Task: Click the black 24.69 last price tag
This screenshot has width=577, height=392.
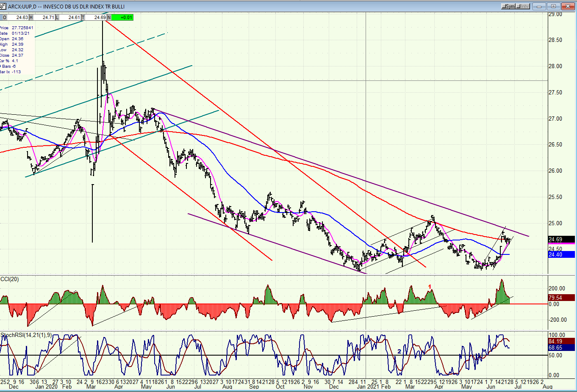Action: (561, 240)
